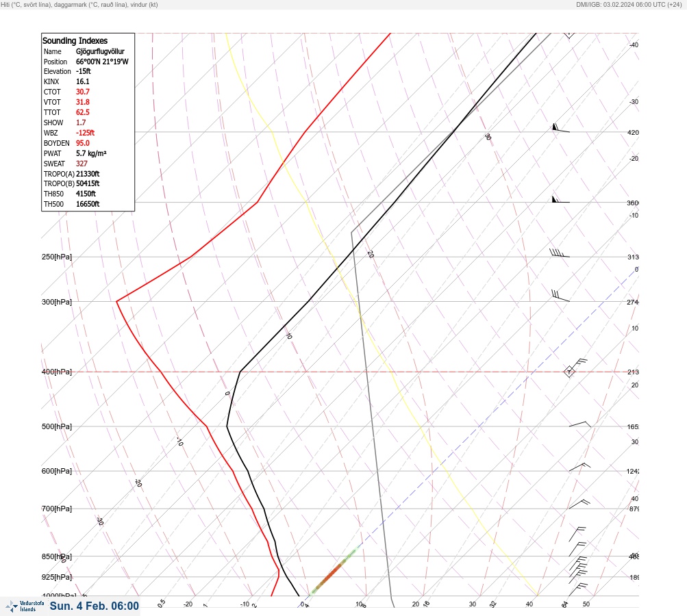The height and width of the screenshot is (616, 687).
Task: Click the KINX value 16.1
Action: (83, 81)
